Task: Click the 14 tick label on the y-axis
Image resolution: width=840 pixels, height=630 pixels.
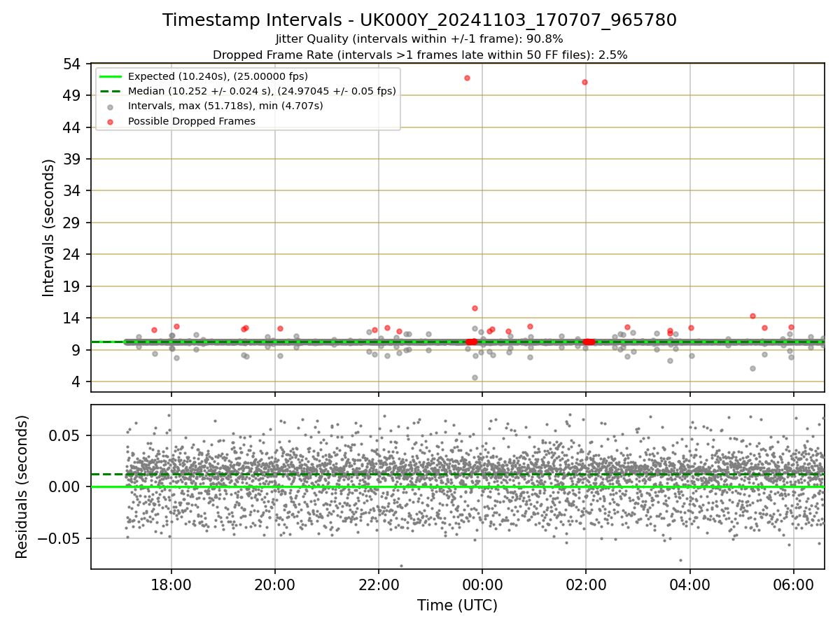Action: 73,318
